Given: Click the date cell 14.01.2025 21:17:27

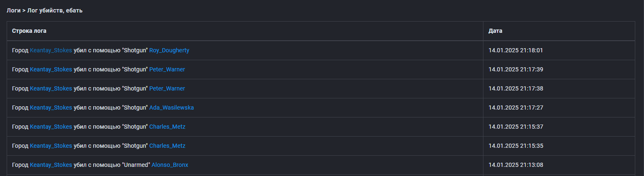Looking at the screenshot, I should pos(515,108).
